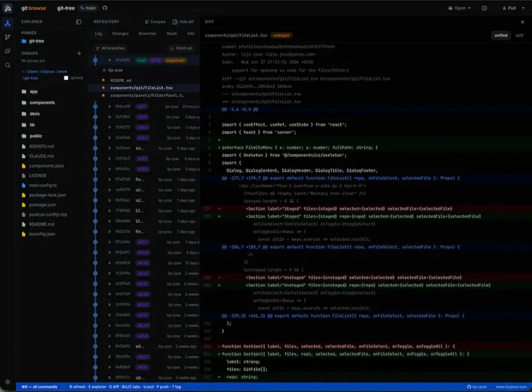Image resolution: width=532 pixels, height=392 pixels.
Task: Open settings gear at sidebar bottom
Action: click(x=8, y=382)
